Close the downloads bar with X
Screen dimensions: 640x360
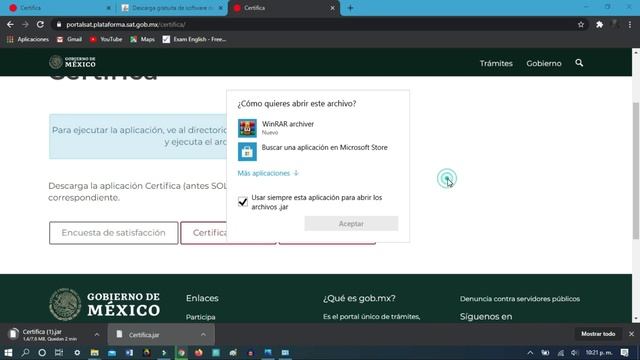(x=631, y=334)
